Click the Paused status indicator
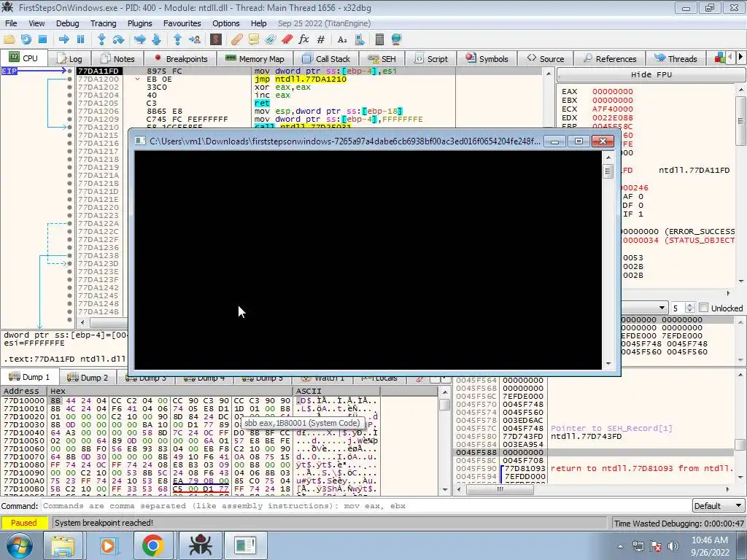The width and height of the screenshot is (747, 560). tap(24, 523)
